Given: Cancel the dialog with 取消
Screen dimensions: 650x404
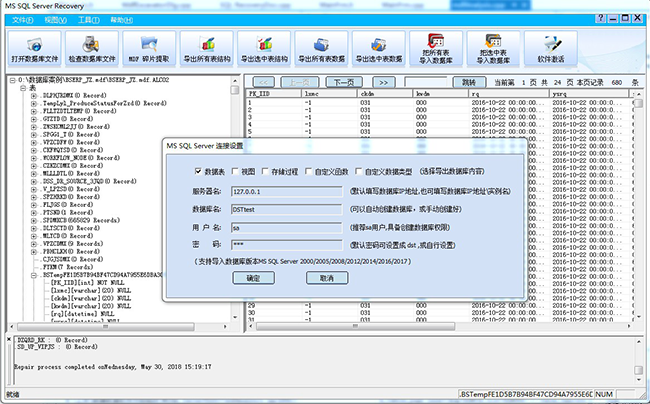Looking at the screenshot, I should (327, 278).
